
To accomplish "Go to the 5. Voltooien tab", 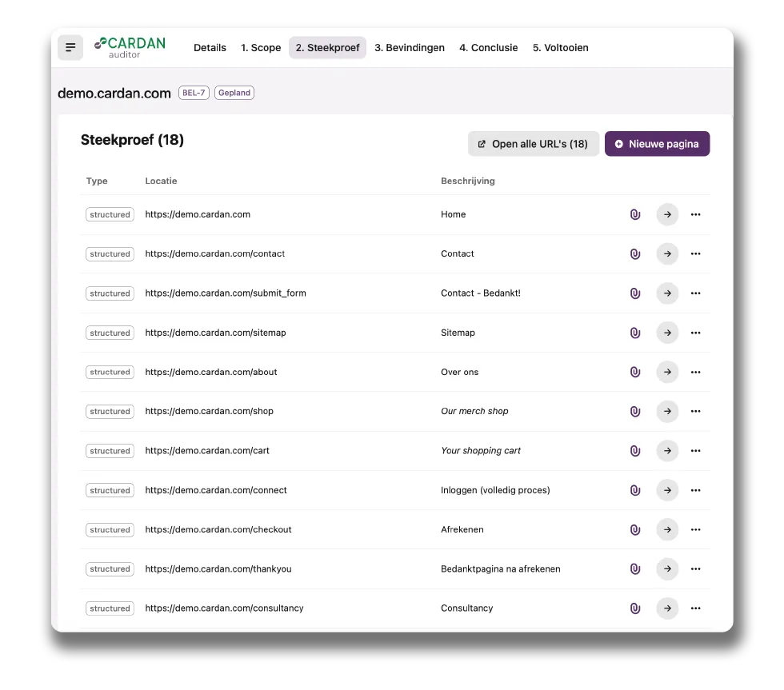I will point(560,47).
